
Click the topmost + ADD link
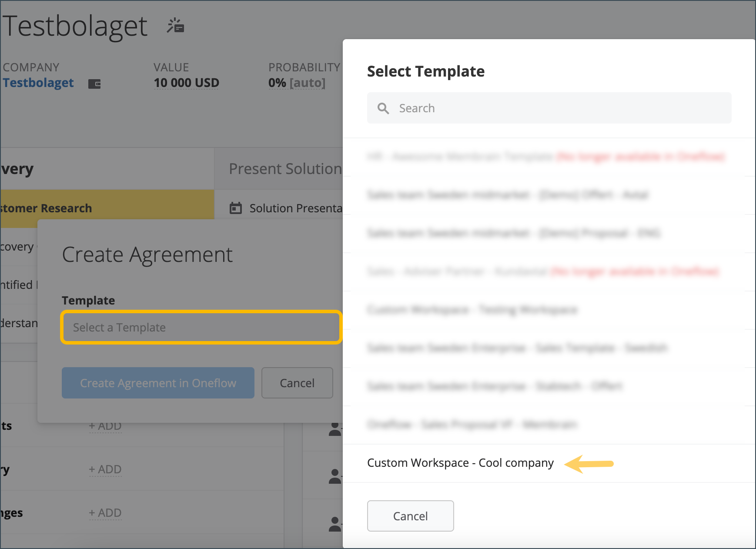(x=105, y=425)
